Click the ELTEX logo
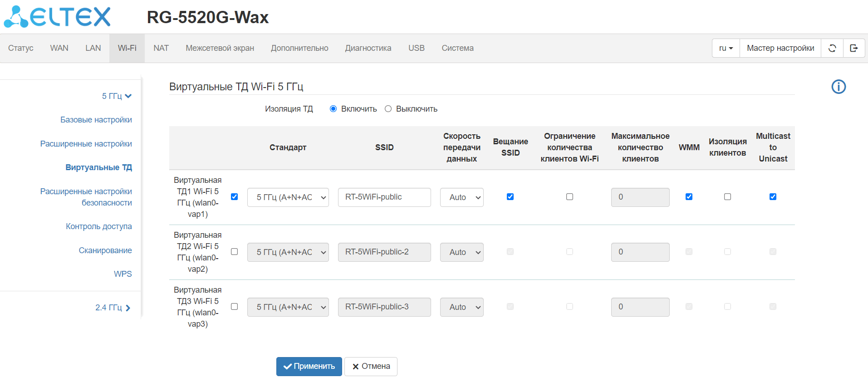The image size is (868, 392). (58, 17)
